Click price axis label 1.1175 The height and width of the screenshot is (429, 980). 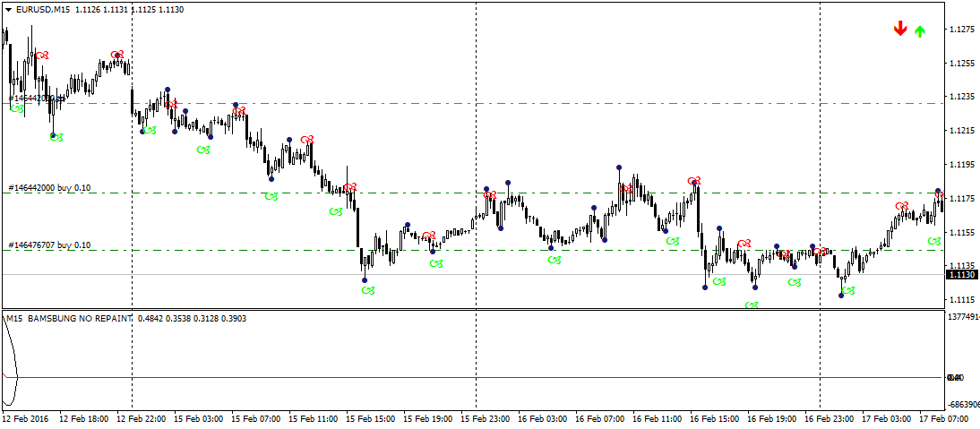coord(962,199)
